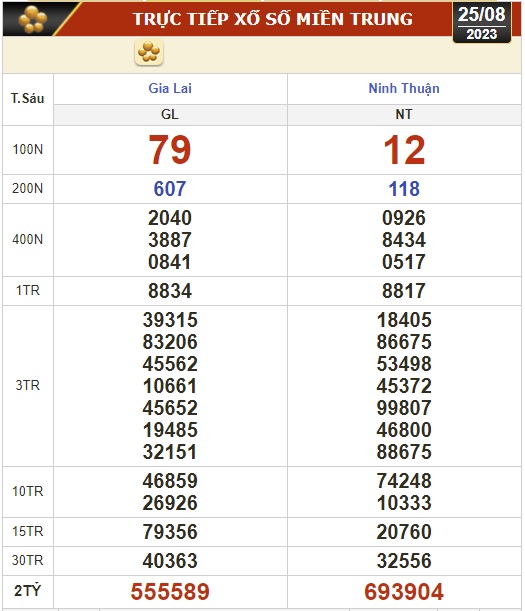Click the 100N prize row label

pyautogui.click(x=28, y=150)
